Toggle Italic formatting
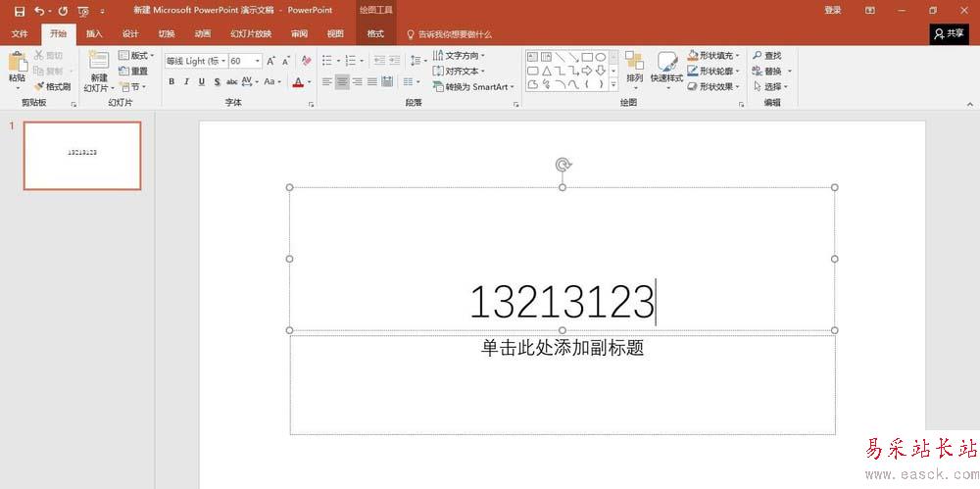 pos(186,81)
